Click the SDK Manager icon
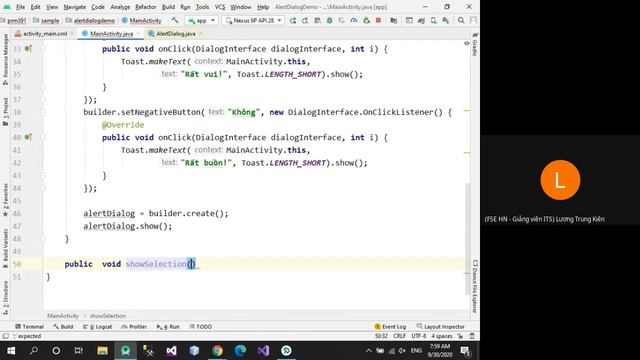Image resolution: width=640 pixels, height=360 pixels. [446, 20]
